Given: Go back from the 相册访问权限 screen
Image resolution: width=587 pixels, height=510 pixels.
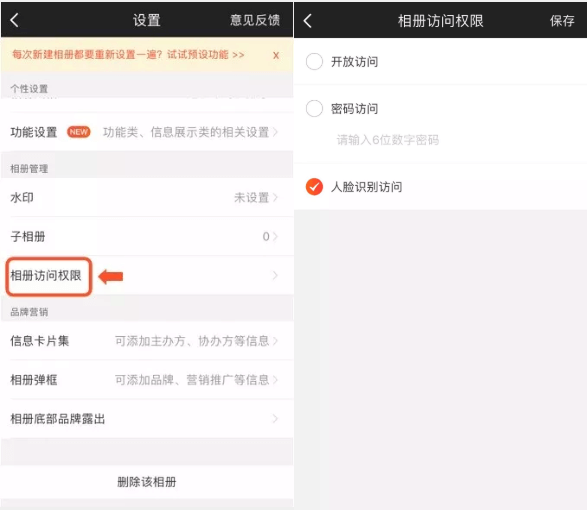Looking at the screenshot, I should pyautogui.click(x=307, y=21).
